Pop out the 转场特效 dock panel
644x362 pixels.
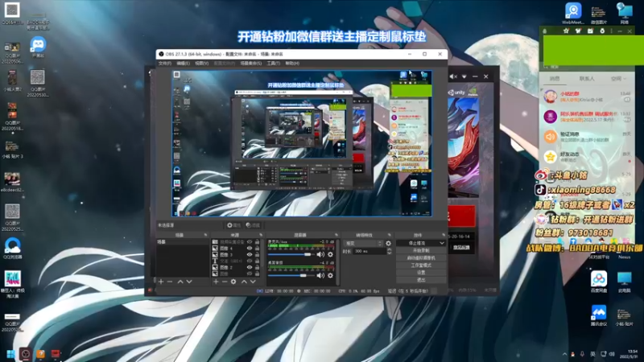(390, 235)
